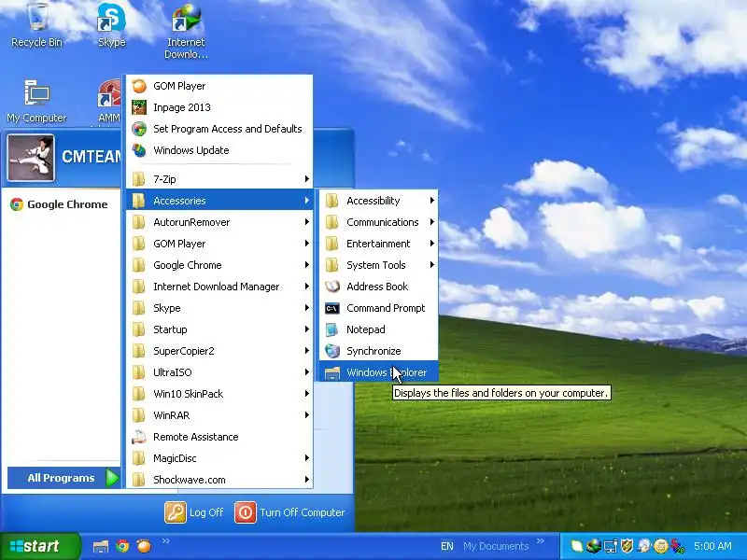Select the Address Book menu entry text
Viewport: 747px width, 560px height.
point(377,287)
